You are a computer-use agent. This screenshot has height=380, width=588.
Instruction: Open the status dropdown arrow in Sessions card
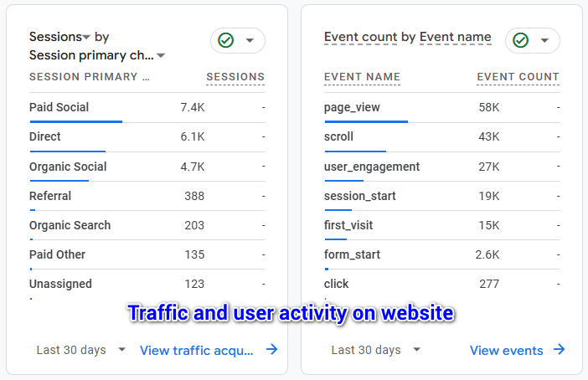(250, 40)
